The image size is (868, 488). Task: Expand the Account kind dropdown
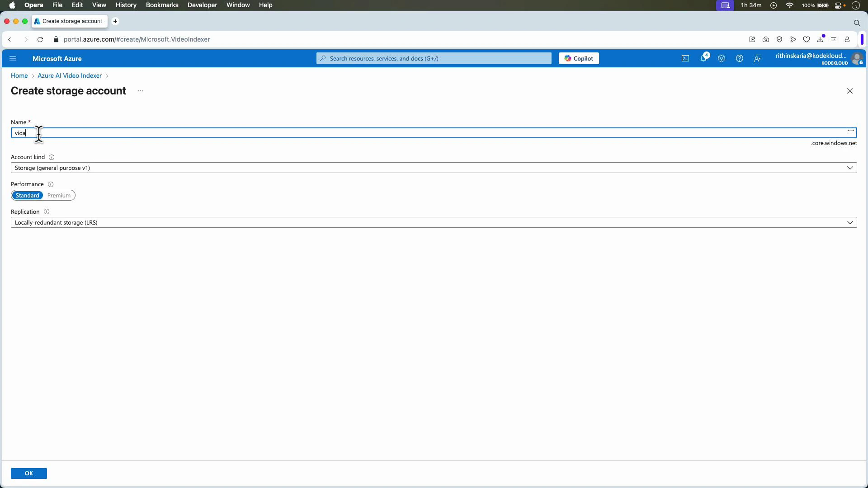pos(850,168)
